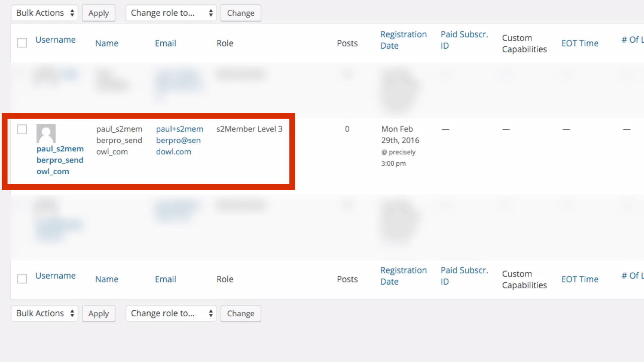Sort by the Username column in the top header
The width and height of the screenshot is (644, 362).
(x=55, y=40)
